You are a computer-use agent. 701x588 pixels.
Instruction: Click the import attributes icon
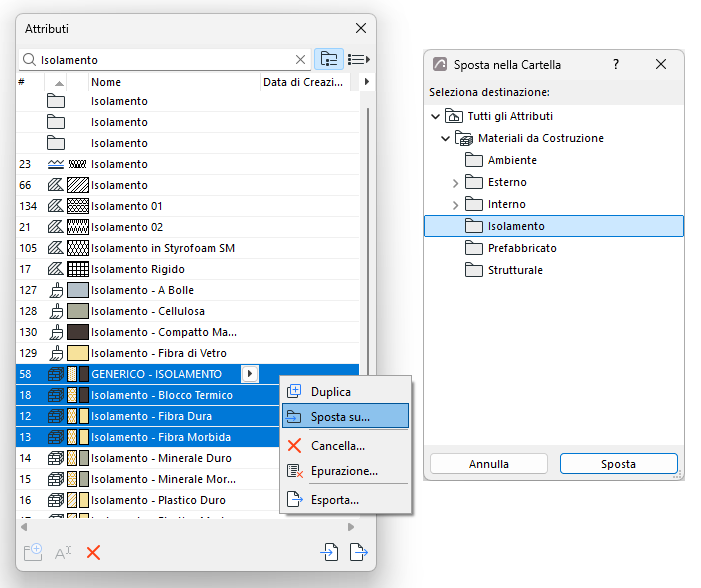coord(329,552)
